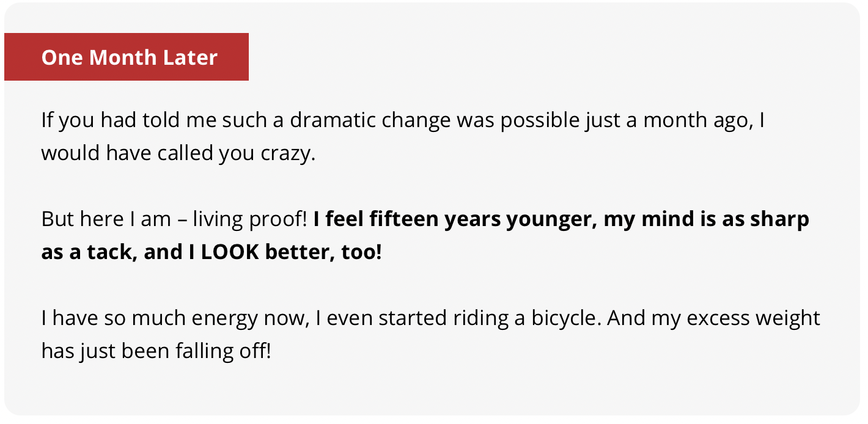Screen dimensions: 868x424
Task: Click the words 'dramatic change' in first paragraph
Action: [371, 120]
